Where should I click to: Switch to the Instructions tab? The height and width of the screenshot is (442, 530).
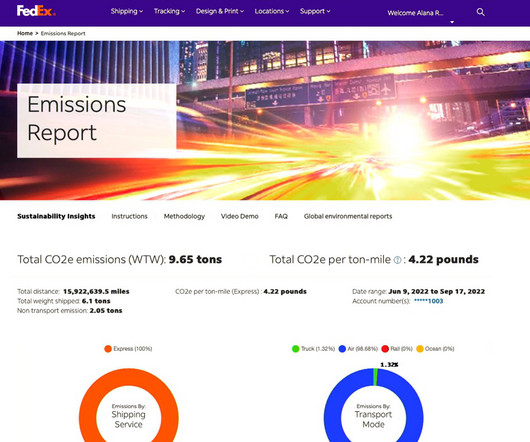pyautogui.click(x=129, y=216)
